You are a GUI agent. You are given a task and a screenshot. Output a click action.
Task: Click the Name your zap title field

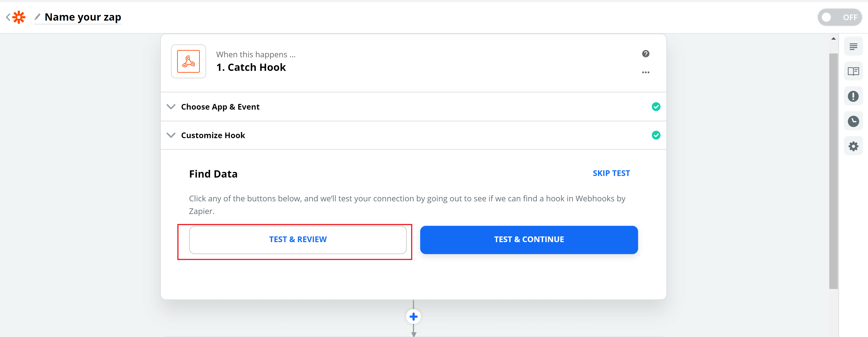tap(83, 17)
